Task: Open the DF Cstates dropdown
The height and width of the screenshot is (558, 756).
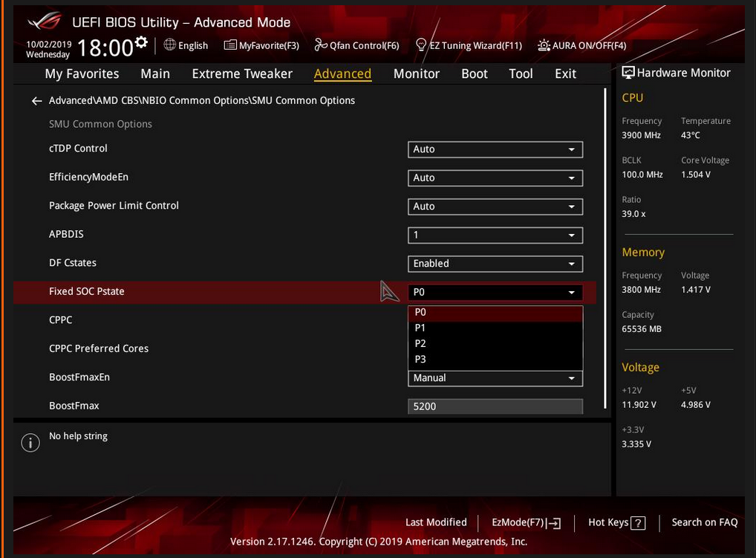Action: coord(495,264)
